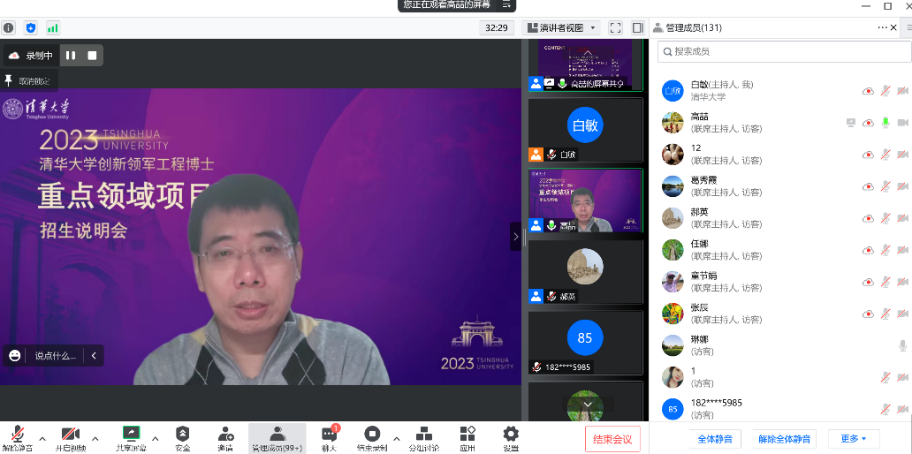Click 说点什么 to write a comment
Viewport: 912px width, 454px height.
55,356
